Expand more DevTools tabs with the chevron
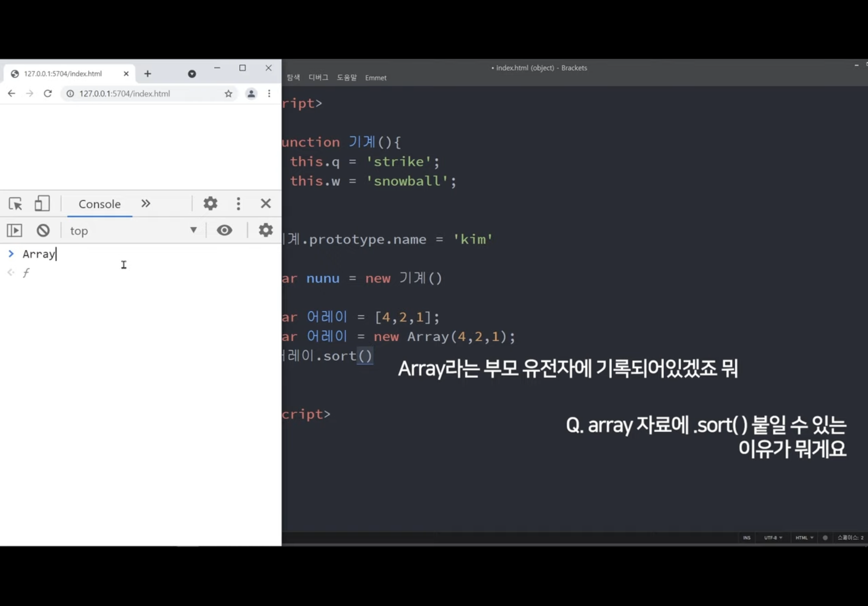 coord(146,204)
